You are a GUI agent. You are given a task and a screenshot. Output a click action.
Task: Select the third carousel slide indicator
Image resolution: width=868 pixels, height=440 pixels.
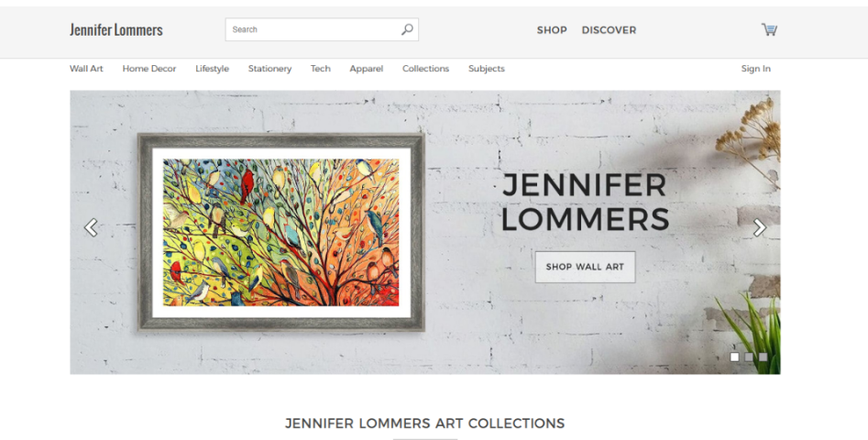point(763,357)
